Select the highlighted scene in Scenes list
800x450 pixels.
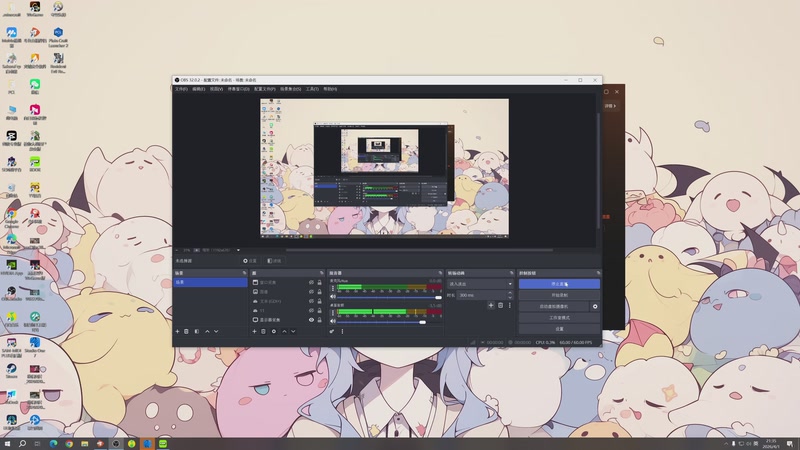pyautogui.click(x=210, y=282)
